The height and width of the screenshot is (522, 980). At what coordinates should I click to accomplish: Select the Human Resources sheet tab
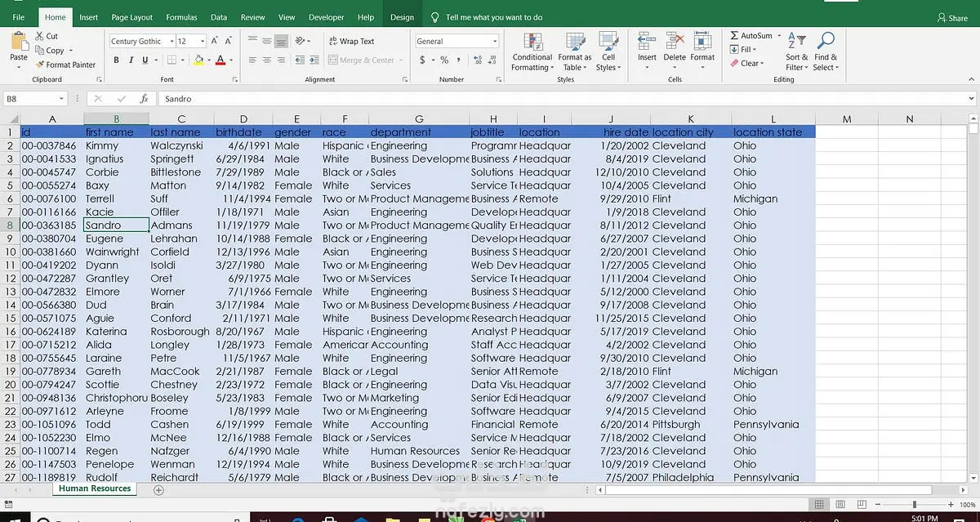95,489
